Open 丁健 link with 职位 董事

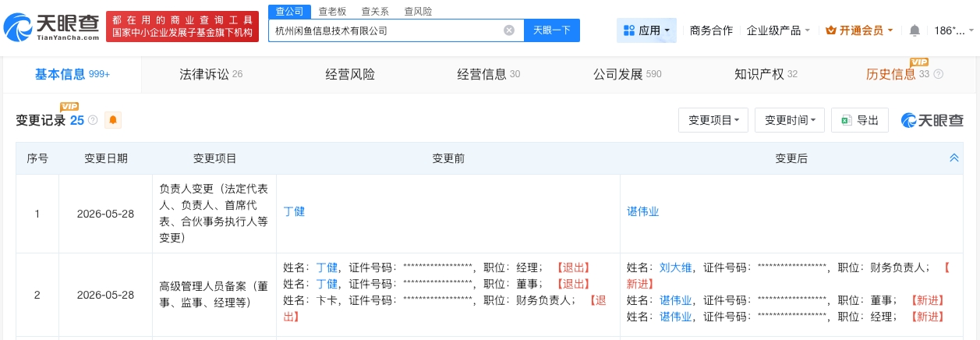click(x=327, y=284)
